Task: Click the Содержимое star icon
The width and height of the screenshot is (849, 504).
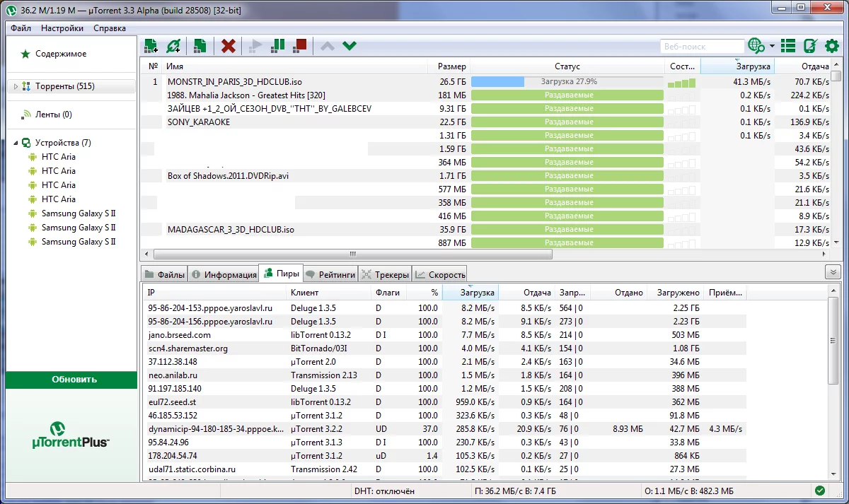Action: [25, 54]
